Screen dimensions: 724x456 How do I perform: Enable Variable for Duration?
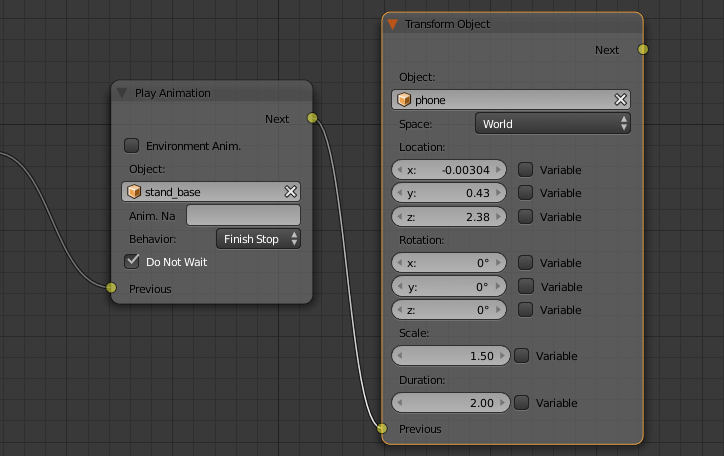click(522, 402)
